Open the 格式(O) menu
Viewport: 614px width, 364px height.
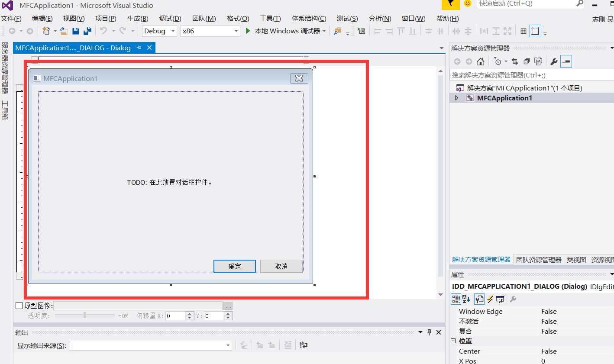tap(238, 19)
